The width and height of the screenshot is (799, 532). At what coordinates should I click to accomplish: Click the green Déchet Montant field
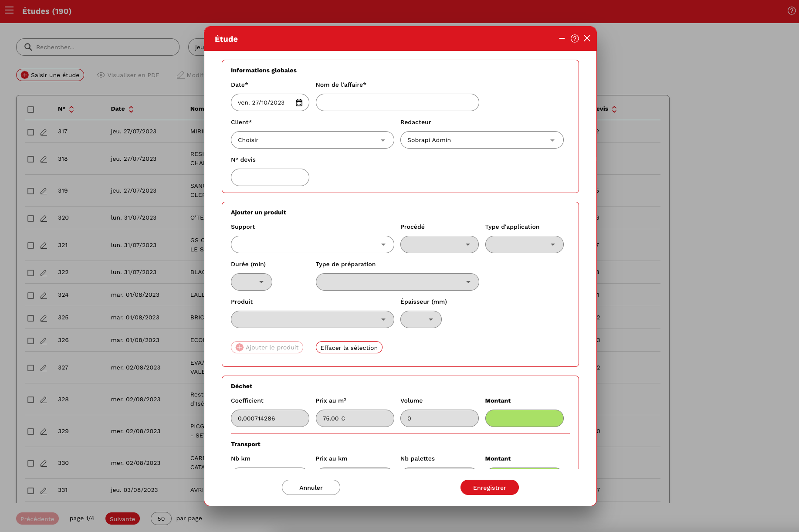[x=524, y=418]
